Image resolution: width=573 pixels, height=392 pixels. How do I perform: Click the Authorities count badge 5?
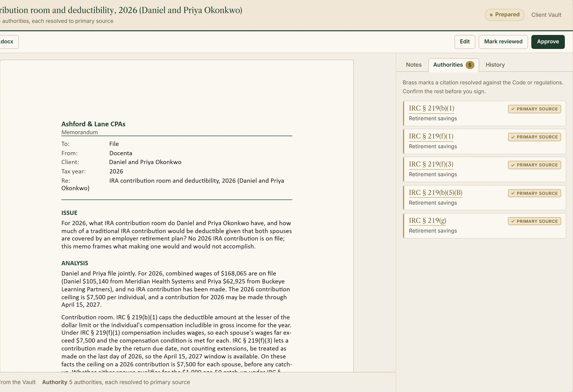[x=470, y=65]
